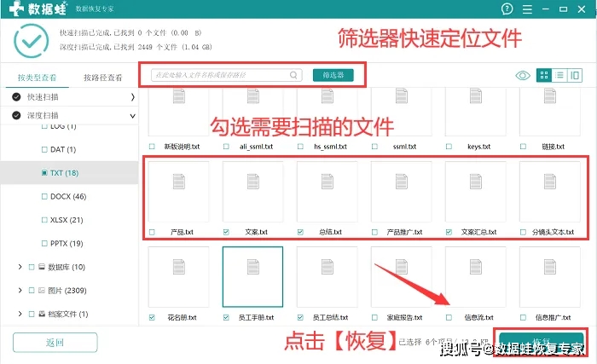This screenshot has width=597, height=364.
Task: Switch to 按路径查看 tab
Action: coord(103,78)
